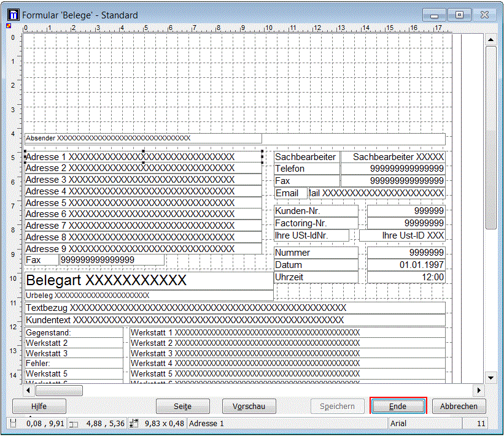
Task: Click the position icon in status bar
Action: tap(13, 424)
